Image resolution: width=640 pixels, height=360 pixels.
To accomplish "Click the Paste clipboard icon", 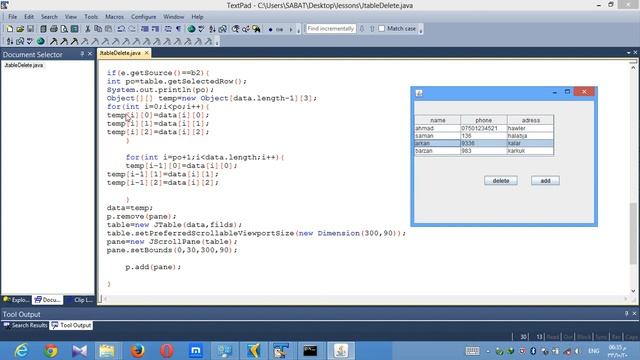I will click(109, 29).
